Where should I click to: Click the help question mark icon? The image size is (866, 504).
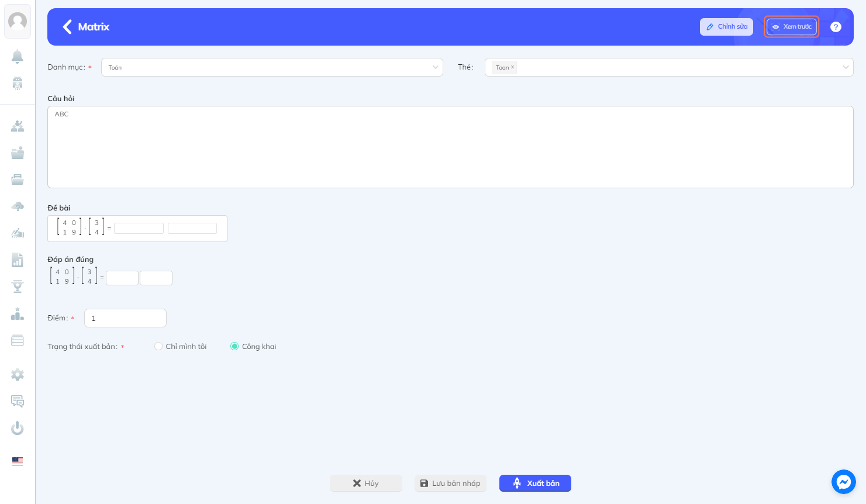836,27
